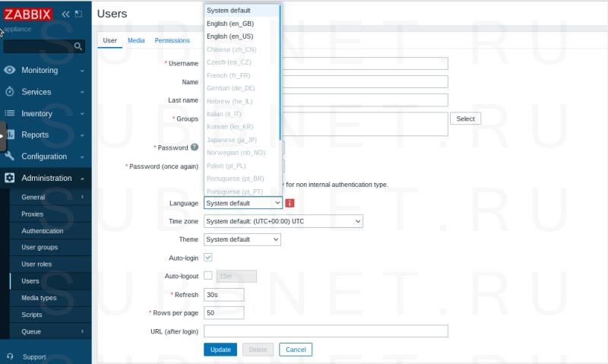This screenshot has width=608, height=364.
Task: Toggle the Auto-login checkbox
Action: point(208,258)
